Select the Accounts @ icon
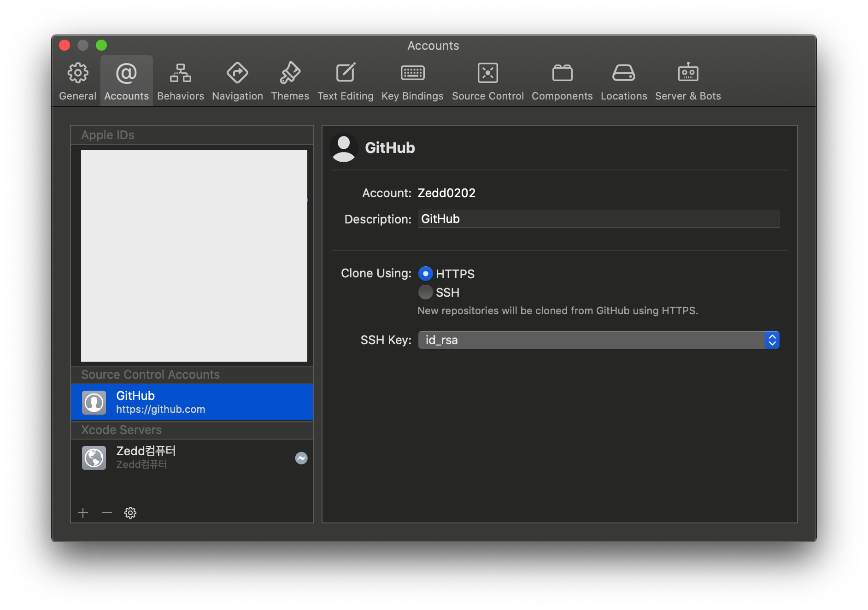This screenshot has width=868, height=610. [126, 73]
